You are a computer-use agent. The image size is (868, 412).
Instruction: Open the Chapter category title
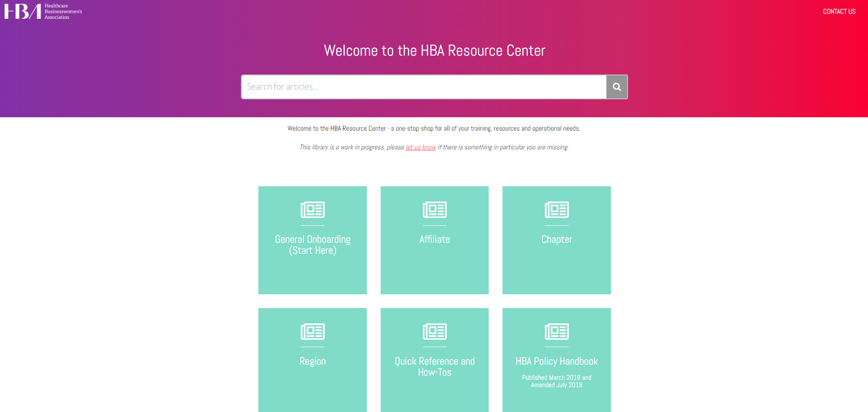pyautogui.click(x=557, y=239)
